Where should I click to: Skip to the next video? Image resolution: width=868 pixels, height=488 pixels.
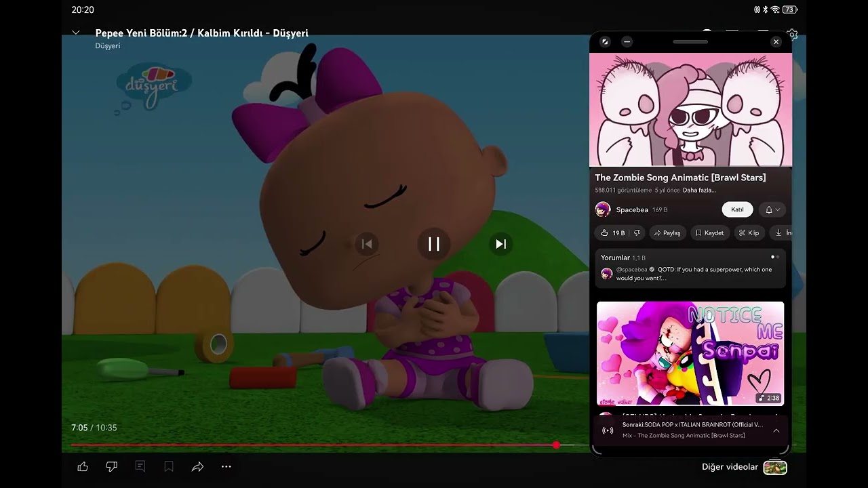coord(501,244)
